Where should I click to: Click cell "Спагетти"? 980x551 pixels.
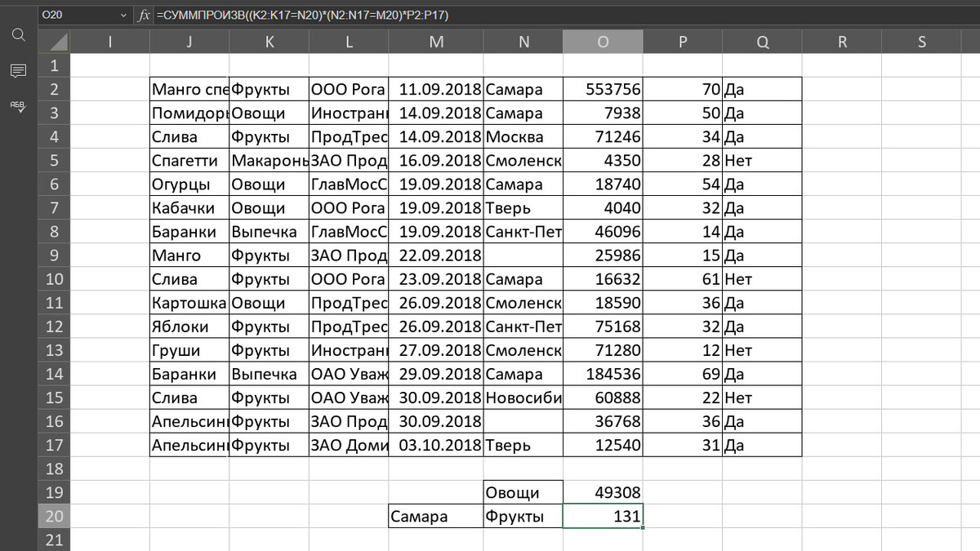pos(189,161)
